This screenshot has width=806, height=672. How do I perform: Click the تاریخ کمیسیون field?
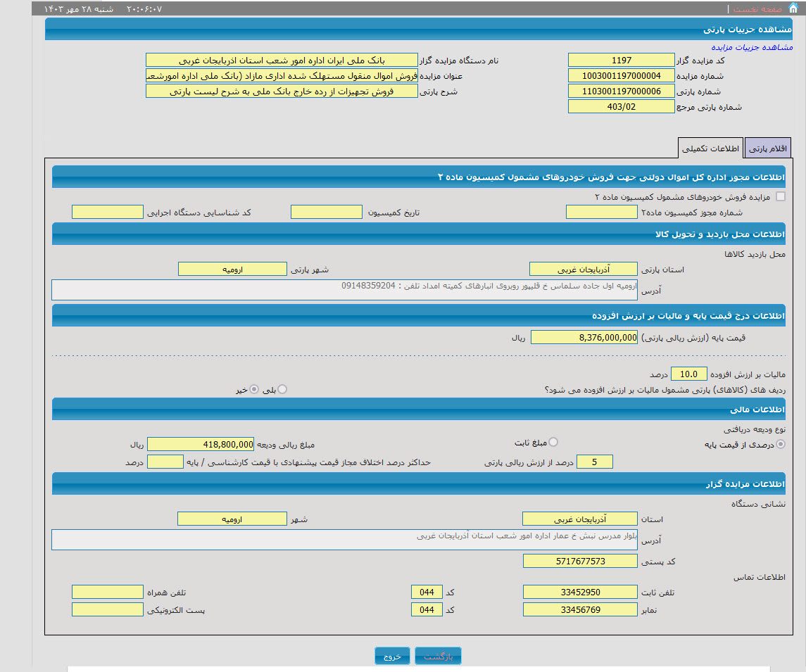tap(326, 213)
